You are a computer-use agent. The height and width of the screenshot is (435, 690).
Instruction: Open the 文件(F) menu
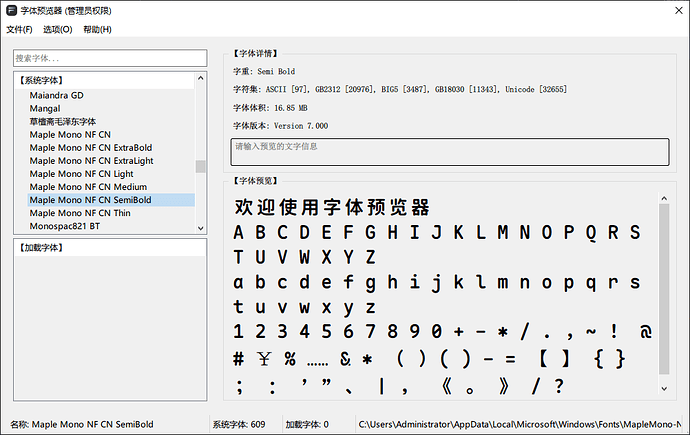coord(20,29)
